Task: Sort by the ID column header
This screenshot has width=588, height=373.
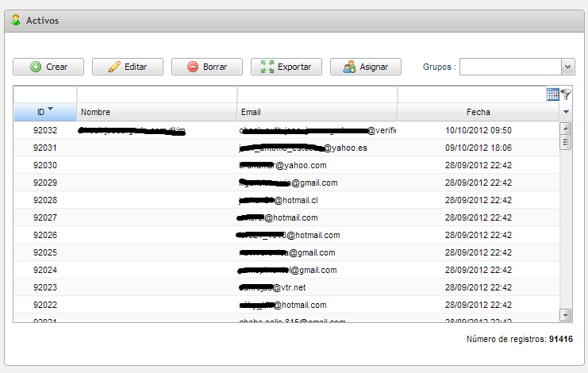Action: coord(45,112)
